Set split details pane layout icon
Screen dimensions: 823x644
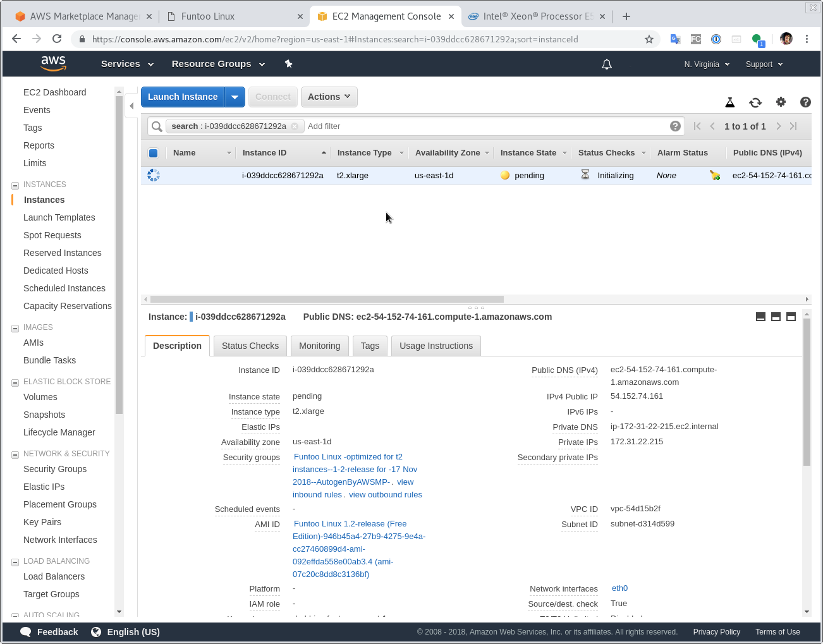[776, 317]
